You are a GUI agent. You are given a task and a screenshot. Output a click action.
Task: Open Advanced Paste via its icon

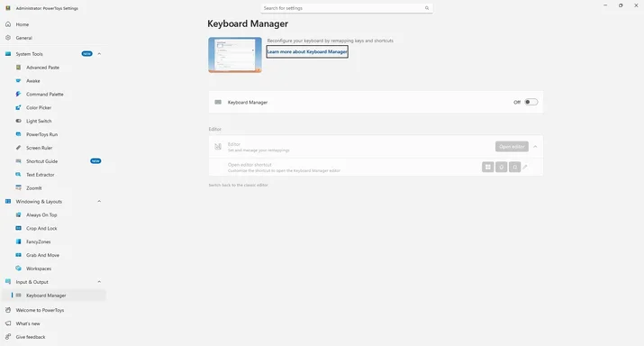tap(19, 68)
